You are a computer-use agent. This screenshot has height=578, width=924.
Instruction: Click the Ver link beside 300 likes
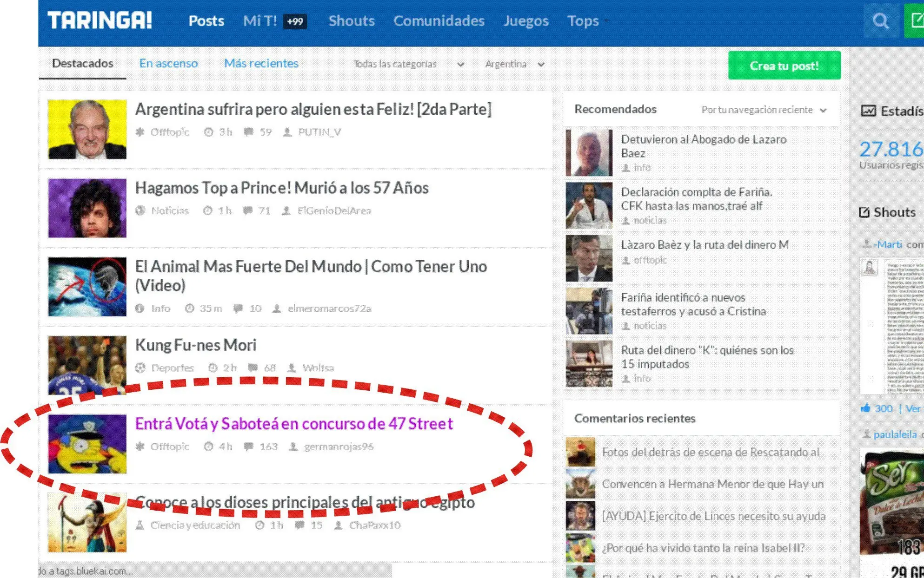coord(913,408)
